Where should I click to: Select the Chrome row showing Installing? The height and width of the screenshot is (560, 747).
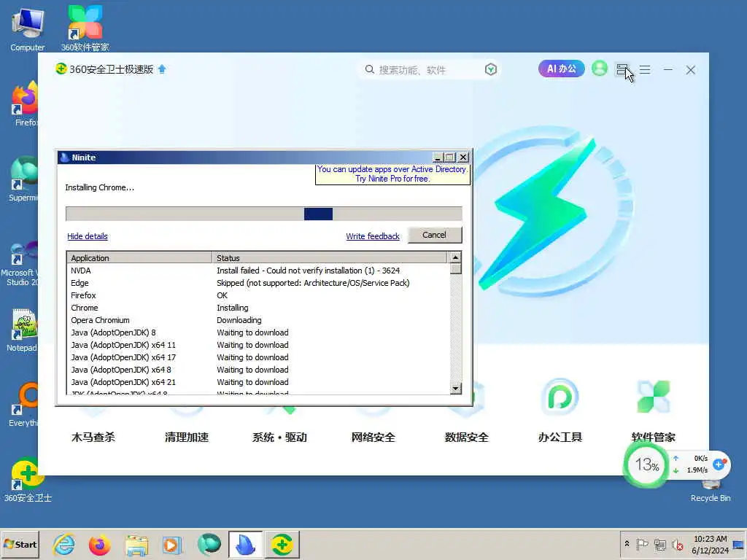pyautogui.click(x=259, y=308)
